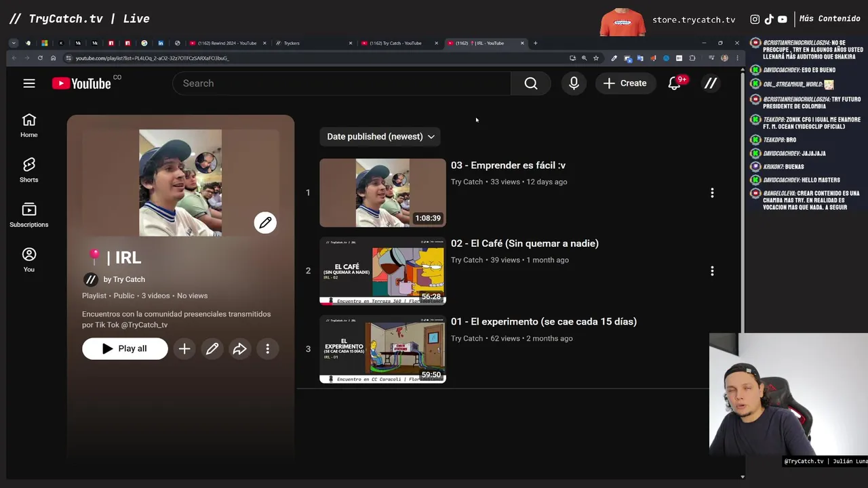Click the playlist description 'Encuentros con la comunidad'

point(176,319)
